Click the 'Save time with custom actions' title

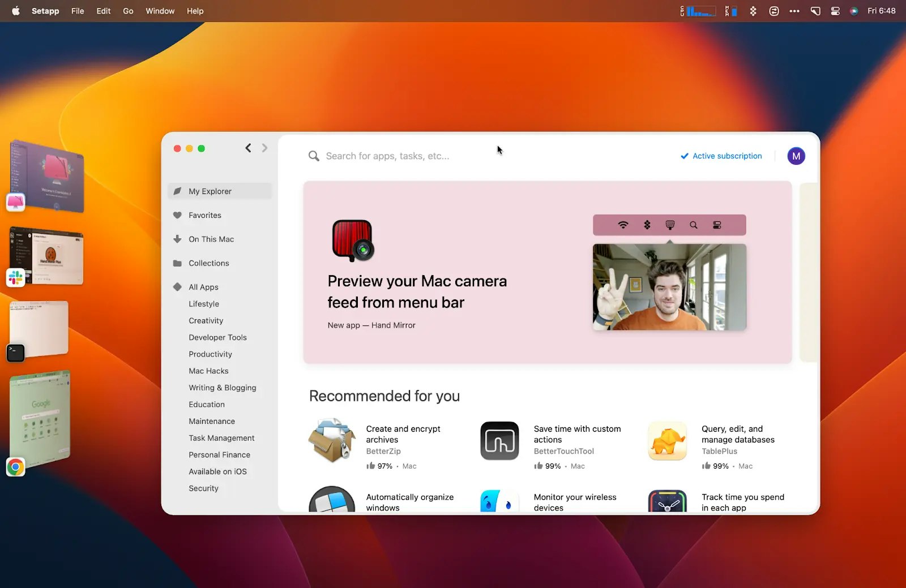[577, 434]
